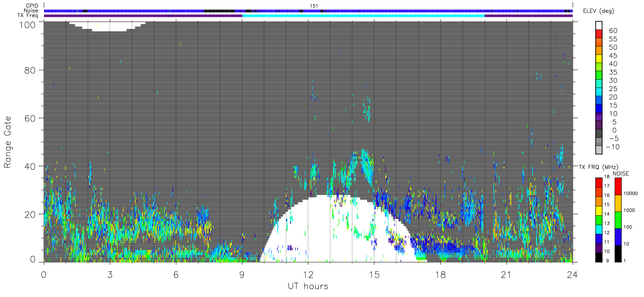
Task: Pick the red top swatch in NOISE colorbar
Action: [618, 186]
